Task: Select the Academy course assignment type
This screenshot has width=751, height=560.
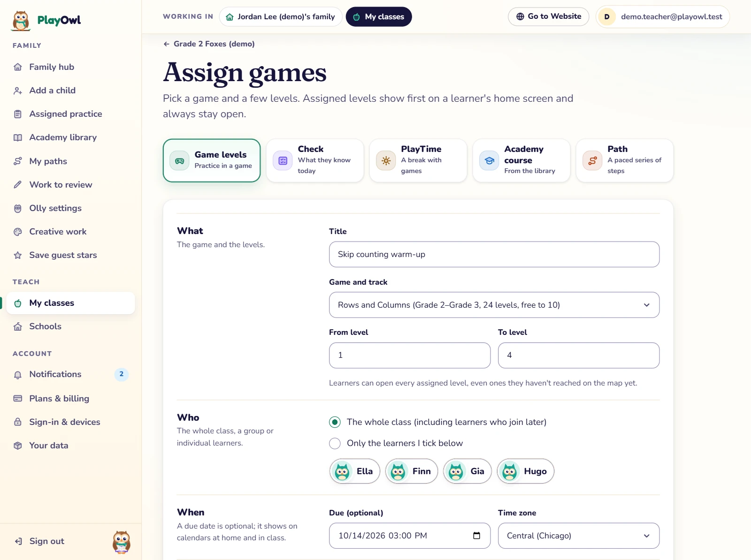Action: tap(521, 160)
